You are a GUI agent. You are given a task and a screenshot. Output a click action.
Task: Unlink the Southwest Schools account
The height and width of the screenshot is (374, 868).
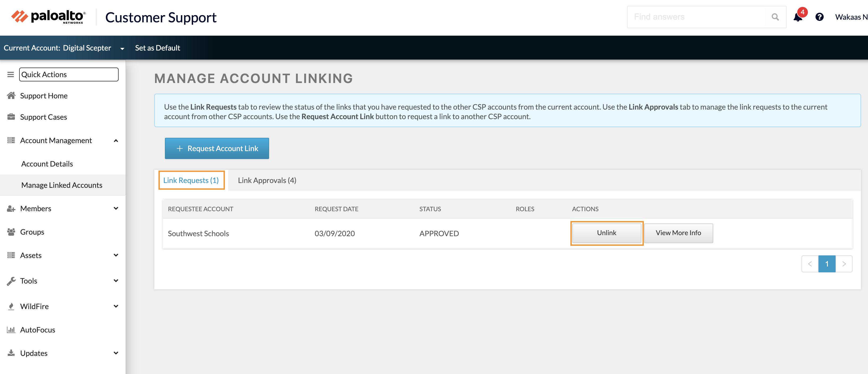pyautogui.click(x=606, y=233)
